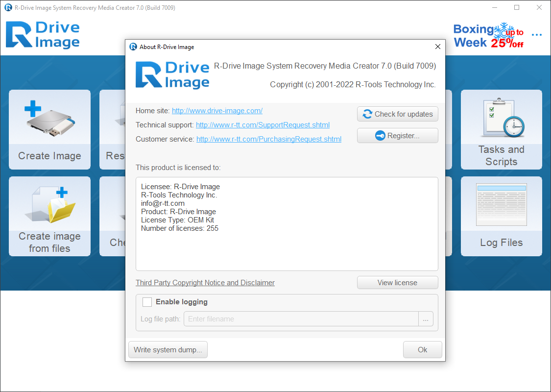
Task: Open Tasks and Scripts tile
Action: click(x=502, y=129)
